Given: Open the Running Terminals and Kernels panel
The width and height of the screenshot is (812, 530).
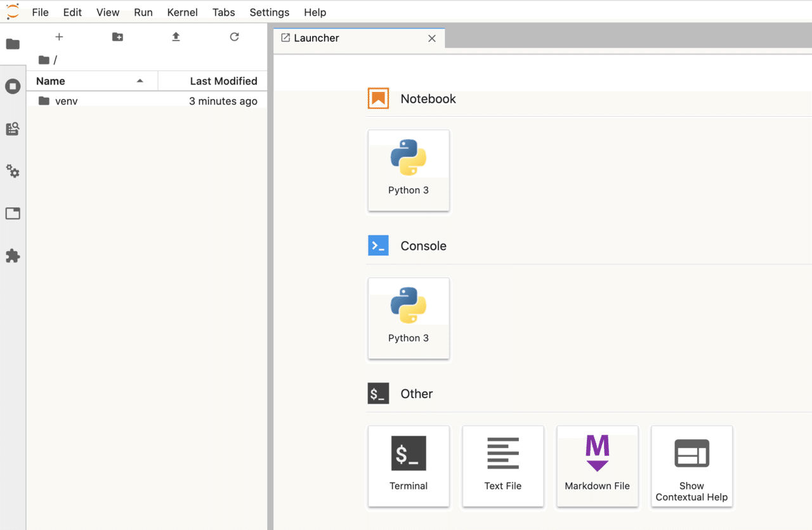Looking at the screenshot, I should click(13, 86).
